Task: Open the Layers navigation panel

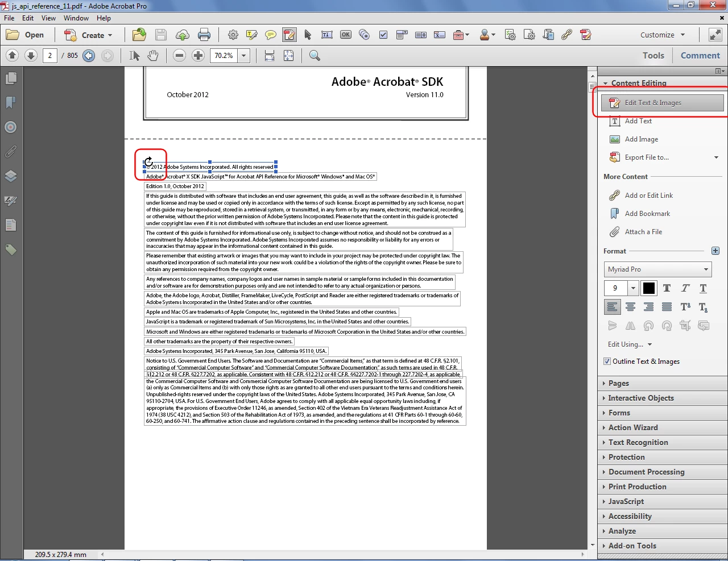Action: tap(11, 176)
